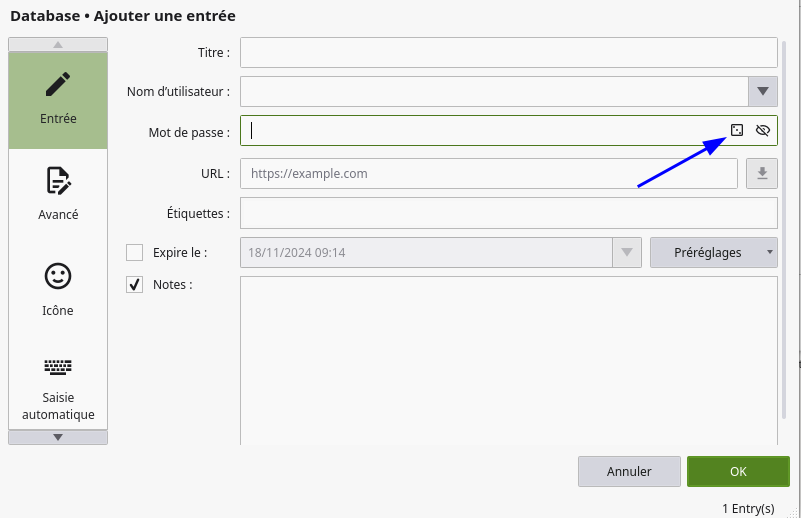Uncheck the Notes checkbox
801x518 pixels.
click(135, 285)
